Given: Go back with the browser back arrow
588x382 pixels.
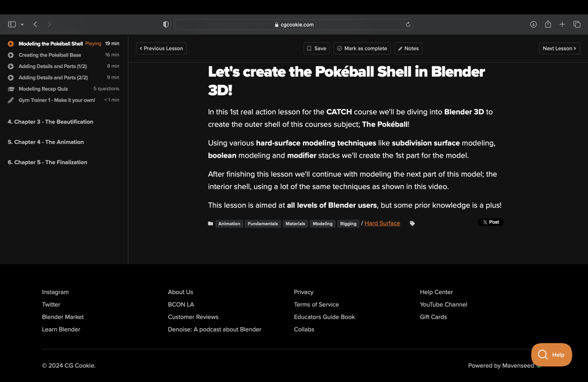Looking at the screenshot, I should point(35,24).
